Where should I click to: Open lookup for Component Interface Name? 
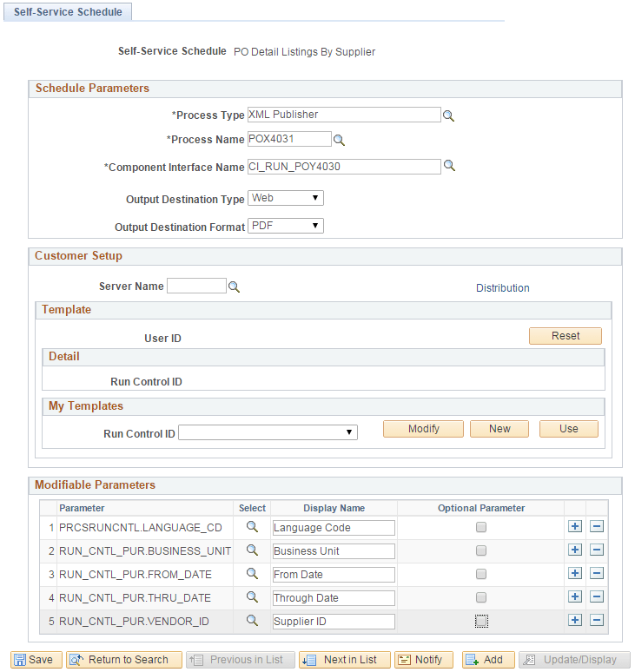click(449, 166)
